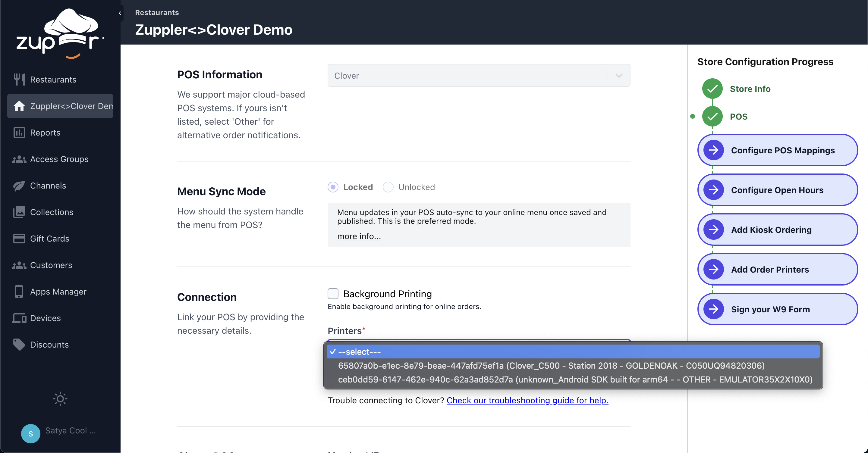Expand the Clover POS dropdown
Screen dimensions: 868x453
619,75
